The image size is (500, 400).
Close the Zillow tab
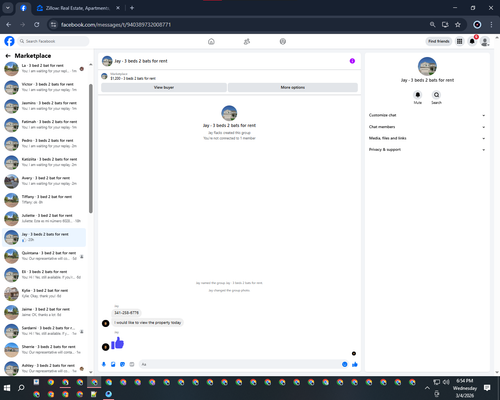click(118, 8)
